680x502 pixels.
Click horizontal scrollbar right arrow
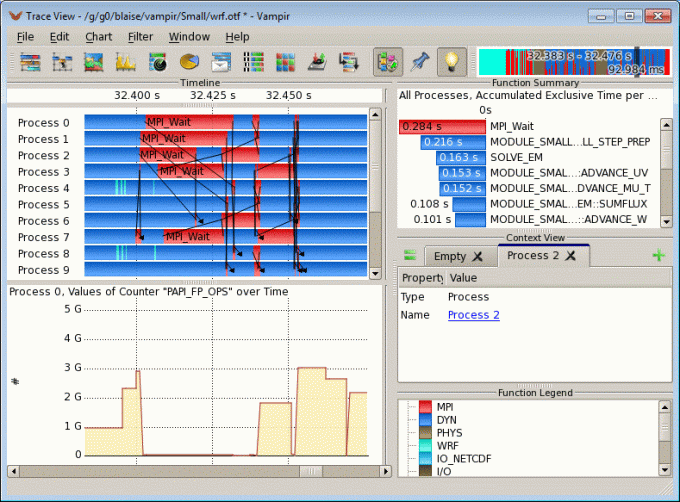[385, 471]
